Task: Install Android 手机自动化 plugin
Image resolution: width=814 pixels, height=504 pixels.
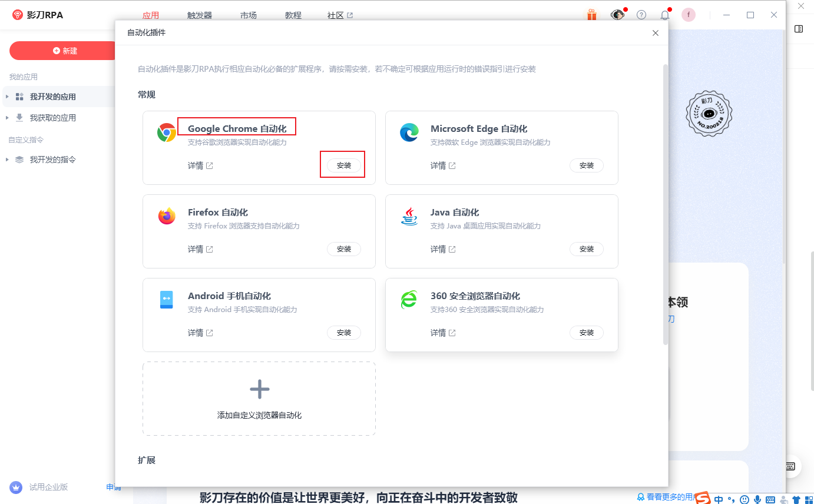Action: pyautogui.click(x=344, y=333)
